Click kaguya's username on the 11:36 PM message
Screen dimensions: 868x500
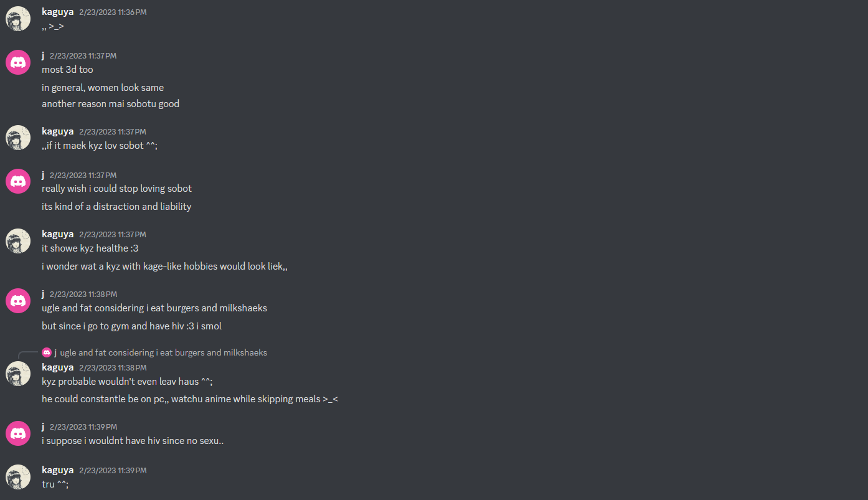click(x=57, y=12)
